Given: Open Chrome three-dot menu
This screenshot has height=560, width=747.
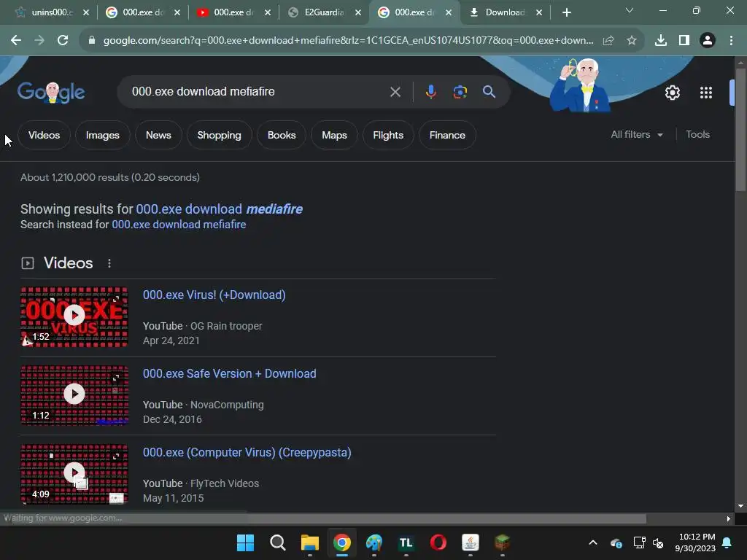Looking at the screenshot, I should tap(731, 41).
